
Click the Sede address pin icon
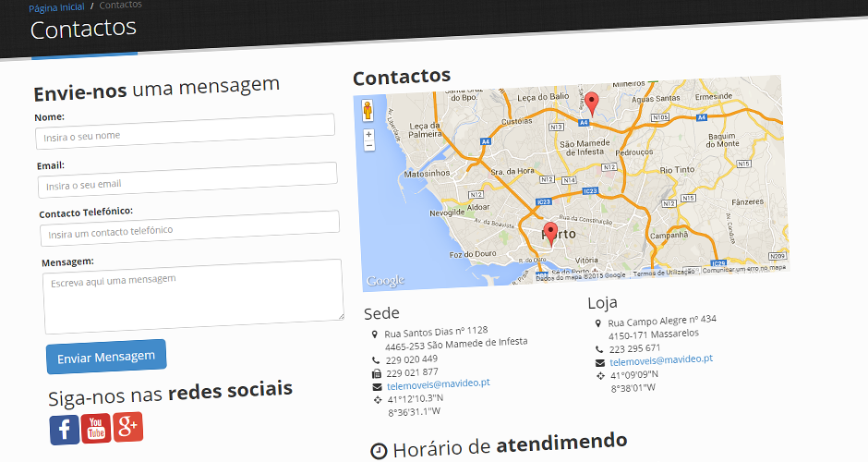click(374, 334)
